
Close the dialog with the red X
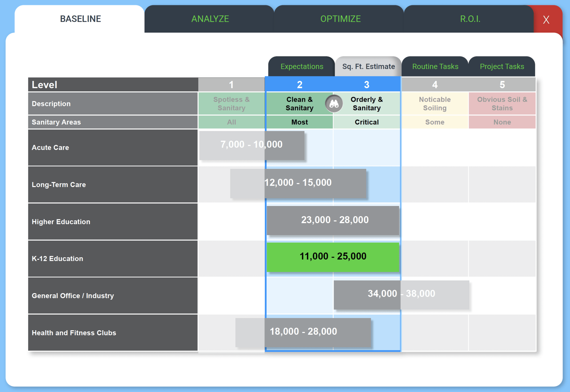point(546,20)
